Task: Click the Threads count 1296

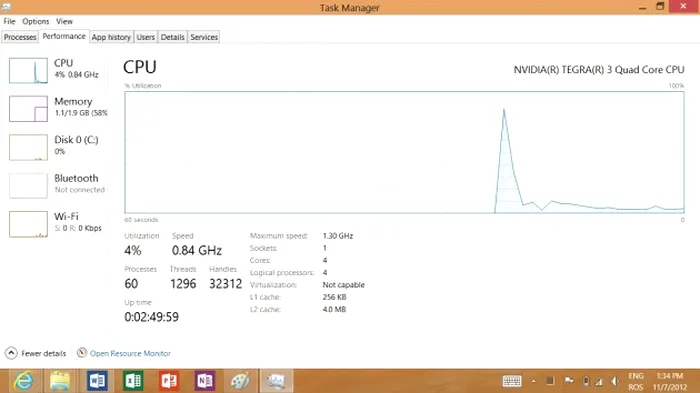Action: click(x=183, y=284)
